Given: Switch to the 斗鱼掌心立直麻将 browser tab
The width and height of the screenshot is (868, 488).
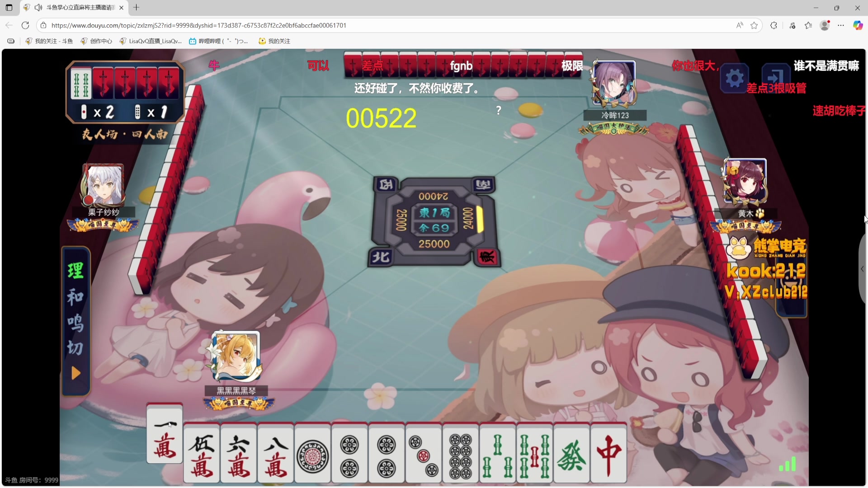Looking at the screenshot, I should [x=75, y=8].
